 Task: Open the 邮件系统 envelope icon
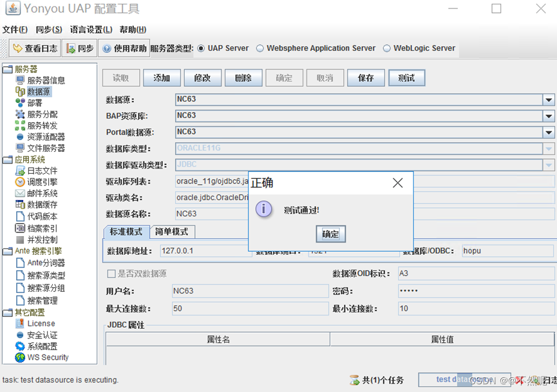tap(20, 194)
